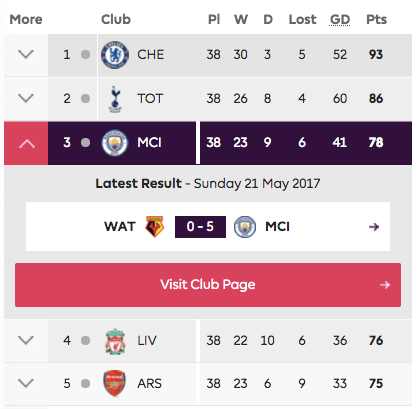Collapse the Manchester City row

[x=26, y=143]
